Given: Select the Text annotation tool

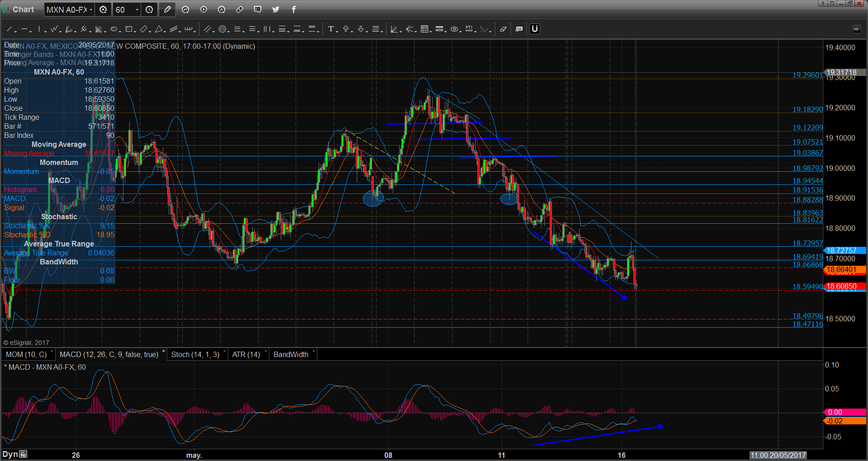Looking at the screenshot, I should 331,29.
